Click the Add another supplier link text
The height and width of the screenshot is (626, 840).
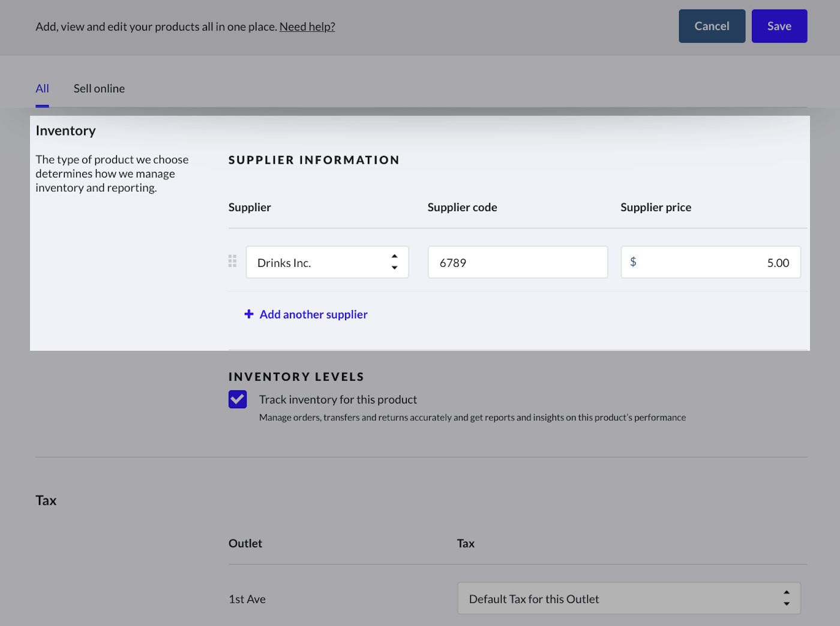point(313,315)
